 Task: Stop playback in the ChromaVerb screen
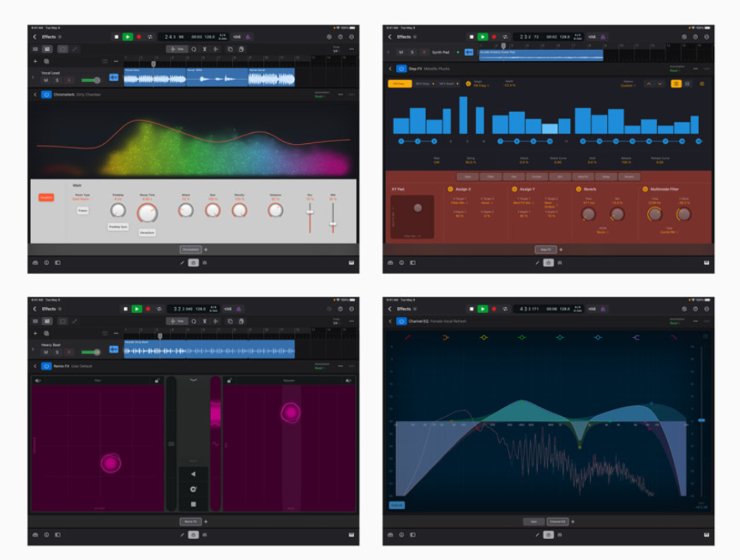pos(116,37)
